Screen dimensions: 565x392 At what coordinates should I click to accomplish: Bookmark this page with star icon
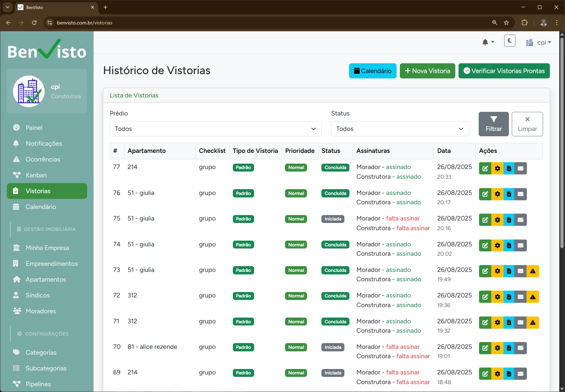(506, 23)
